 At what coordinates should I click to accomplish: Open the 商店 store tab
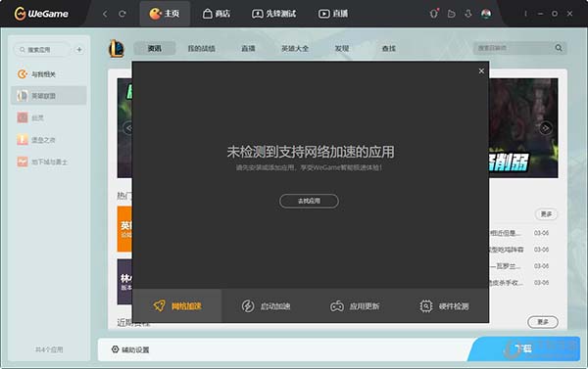tap(217, 14)
